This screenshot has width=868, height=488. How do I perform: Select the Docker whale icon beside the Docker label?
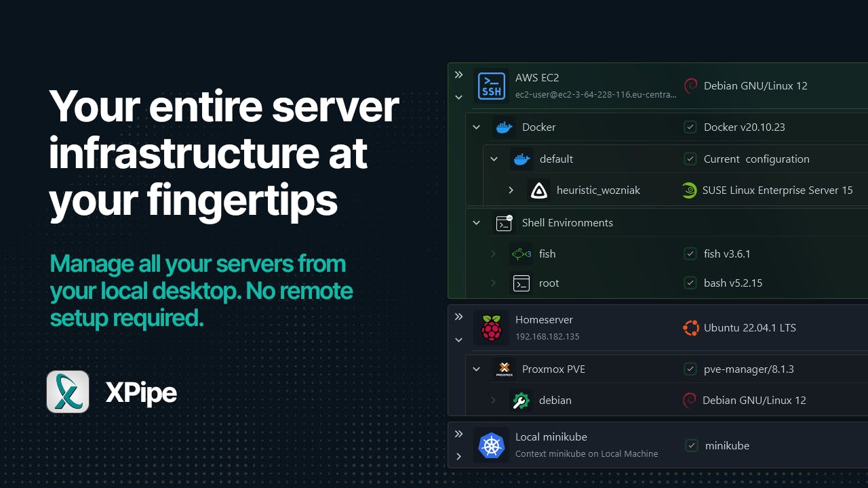coord(504,127)
